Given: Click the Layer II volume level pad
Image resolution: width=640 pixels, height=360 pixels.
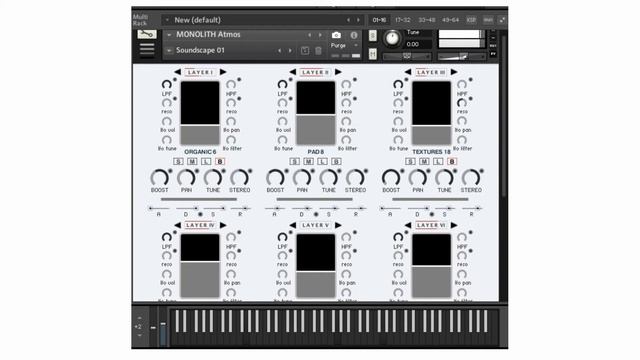Looking at the screenshot, I should [316, 113].
